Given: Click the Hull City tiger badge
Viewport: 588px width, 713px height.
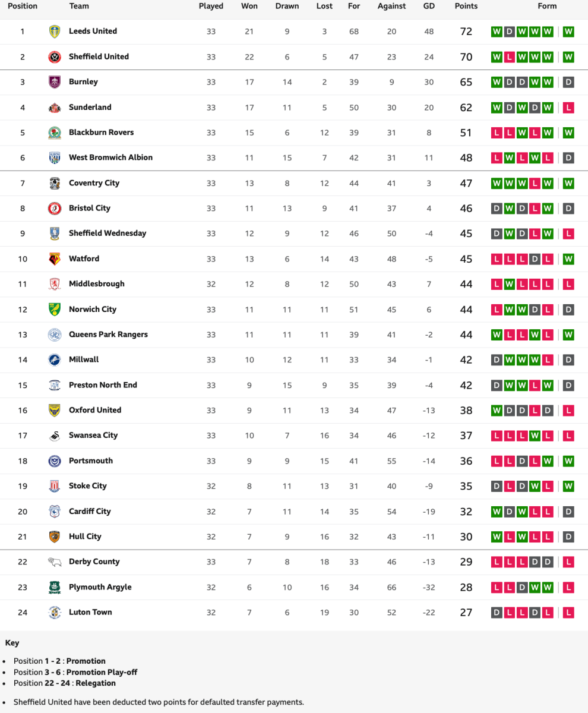Looking at the screenshot, I should pos(55,537).
